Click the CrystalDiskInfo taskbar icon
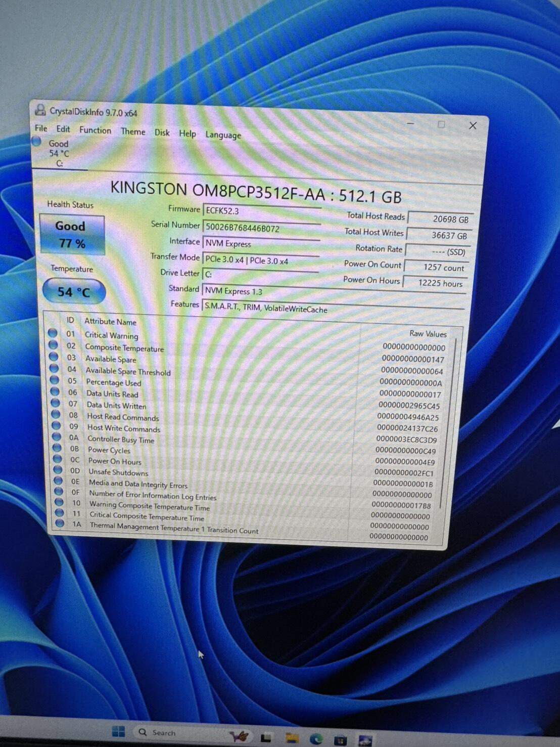 pyautogui.click(x=365, y=741)
